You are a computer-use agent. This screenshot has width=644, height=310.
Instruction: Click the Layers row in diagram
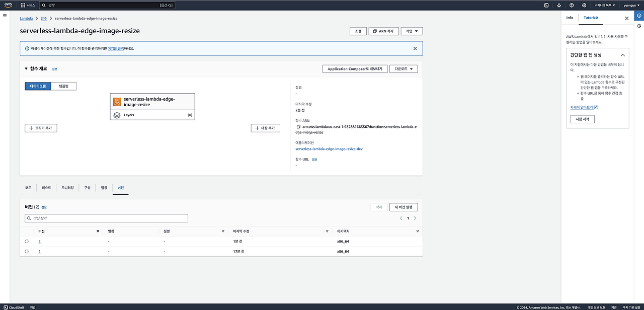click(152, 115)
